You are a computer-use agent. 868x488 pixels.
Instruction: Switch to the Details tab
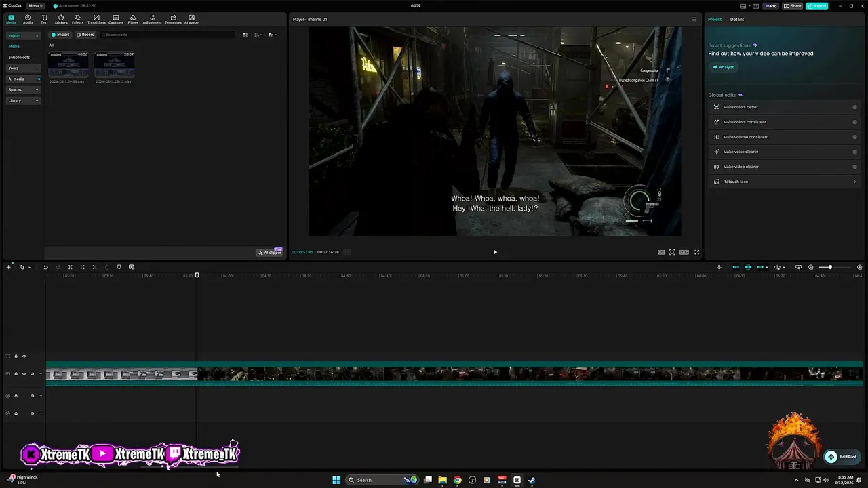(737, 19)
